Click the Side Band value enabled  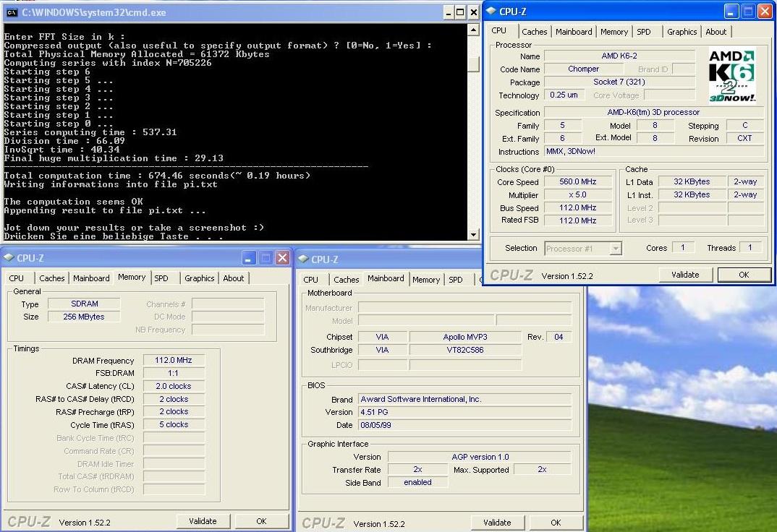[417, 483]
